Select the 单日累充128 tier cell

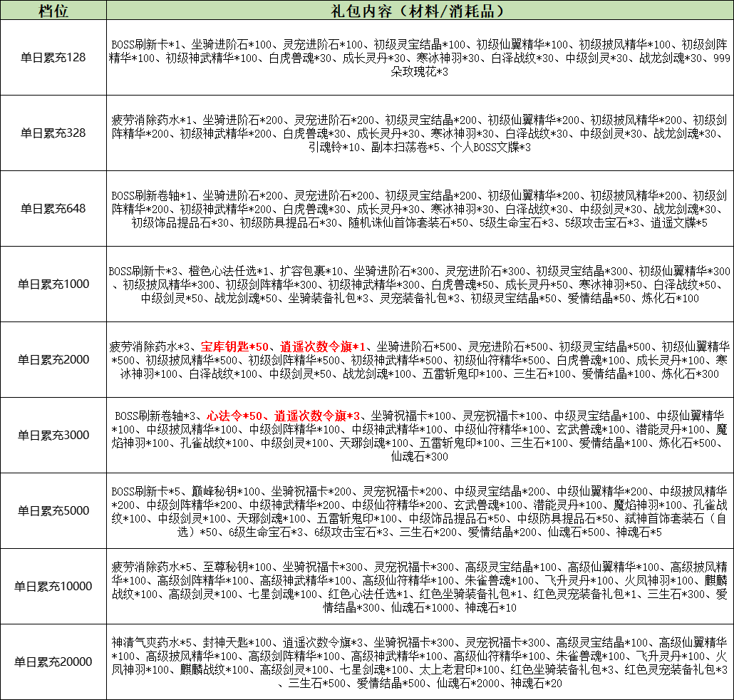click(53, 58)
